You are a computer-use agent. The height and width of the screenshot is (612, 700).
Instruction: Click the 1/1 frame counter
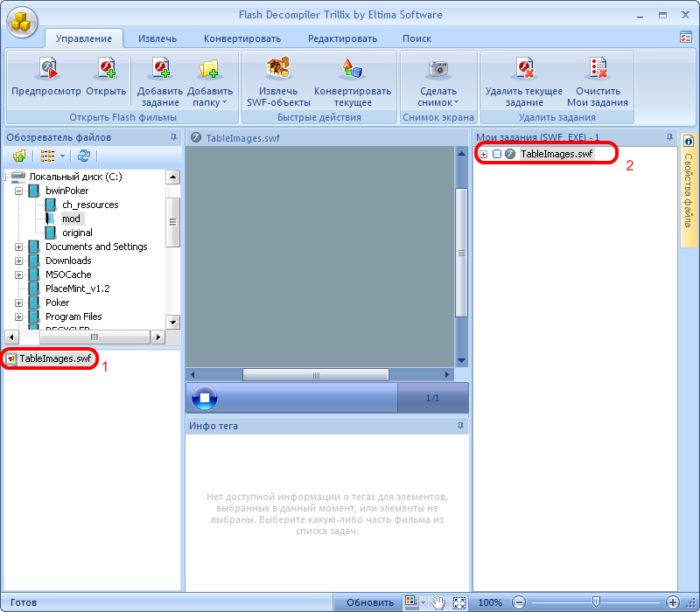click(x=432, y=398)
